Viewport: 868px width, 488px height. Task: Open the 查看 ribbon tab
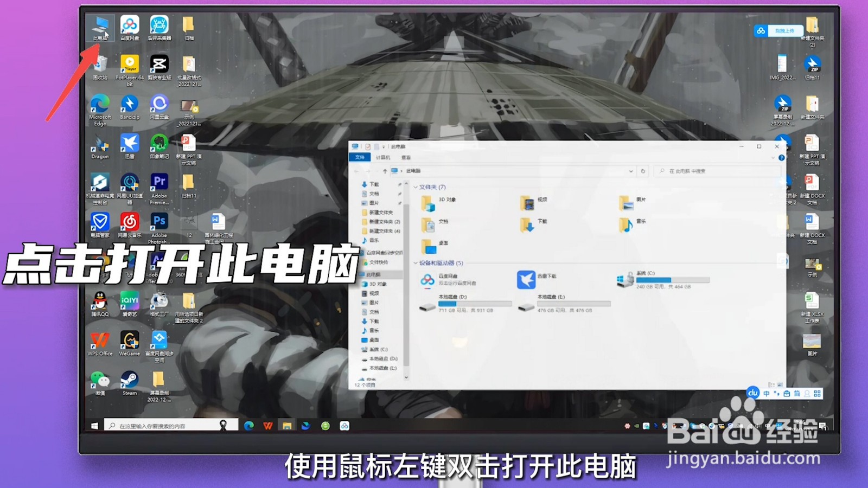tap(406, 157)
